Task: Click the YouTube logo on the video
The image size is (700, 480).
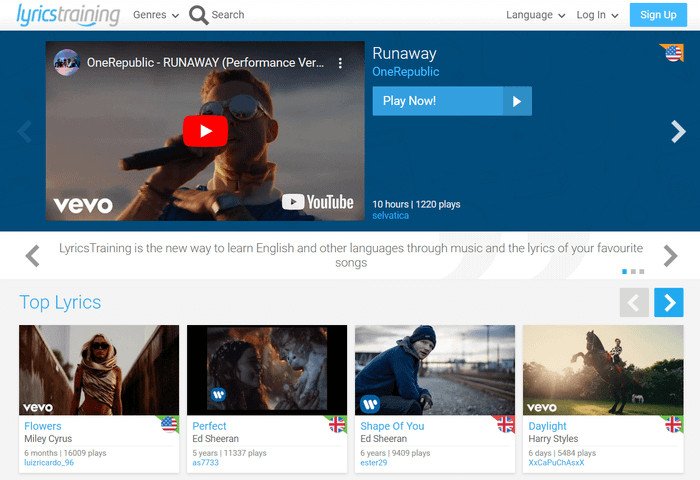Action: click(317, 202)
